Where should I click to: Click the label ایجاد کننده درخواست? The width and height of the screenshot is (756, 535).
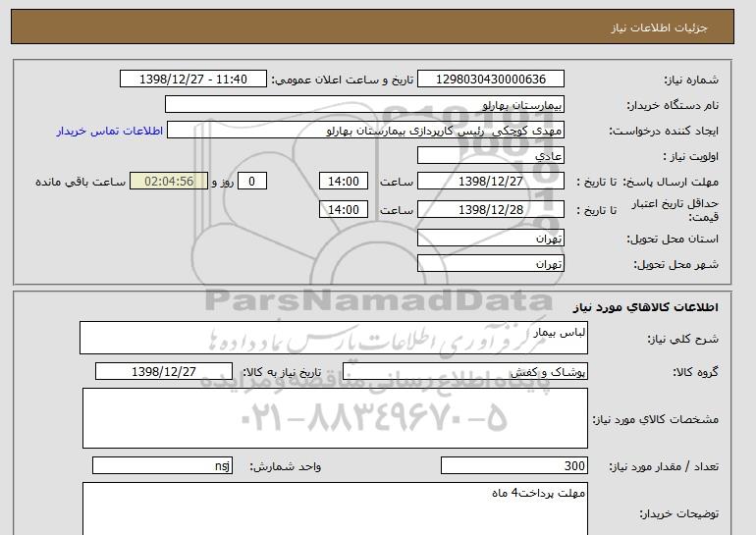[x=664, y=131]
